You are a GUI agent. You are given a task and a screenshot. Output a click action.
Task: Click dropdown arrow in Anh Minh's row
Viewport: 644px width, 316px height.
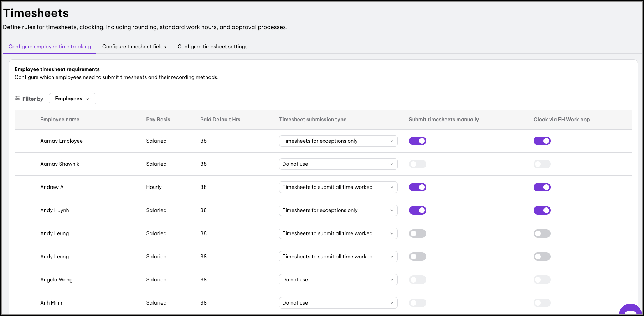click(x=392, y=303)
